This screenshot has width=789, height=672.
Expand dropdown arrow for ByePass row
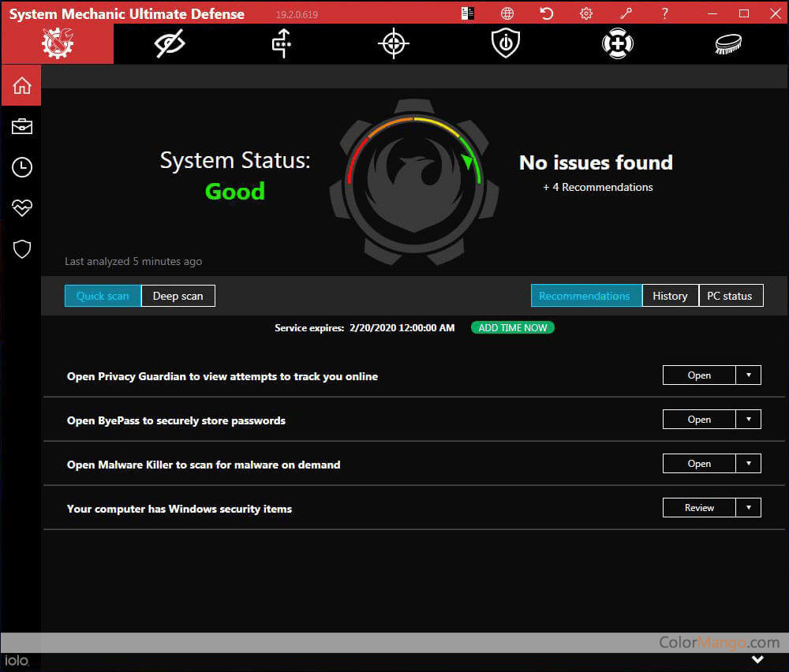(x=749, y=420)
